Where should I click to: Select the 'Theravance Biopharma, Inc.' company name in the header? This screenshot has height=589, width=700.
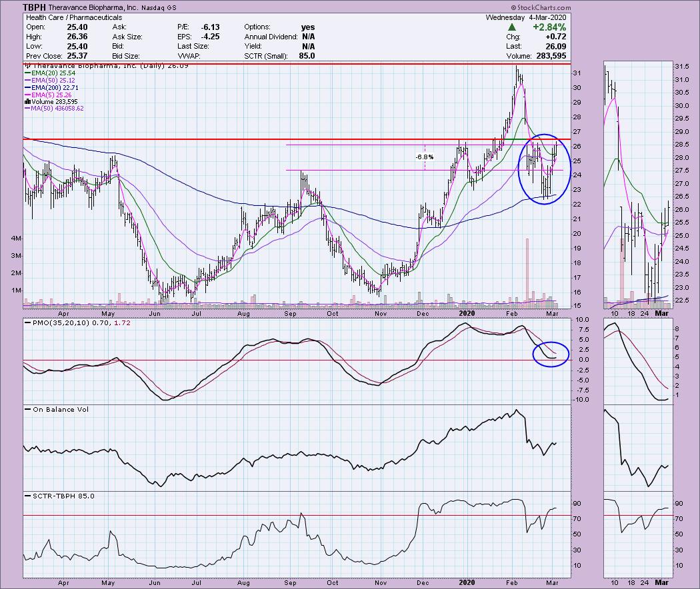click(93, 7)
